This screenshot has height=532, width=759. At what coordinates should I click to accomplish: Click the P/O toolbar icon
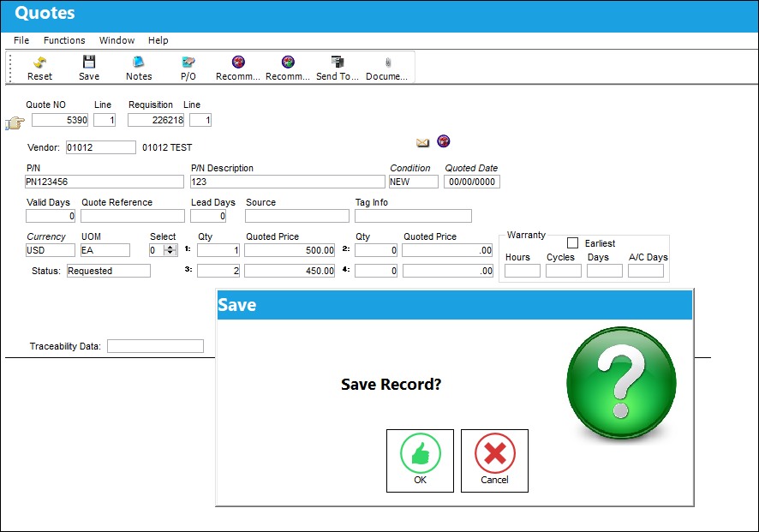[188, 62]
